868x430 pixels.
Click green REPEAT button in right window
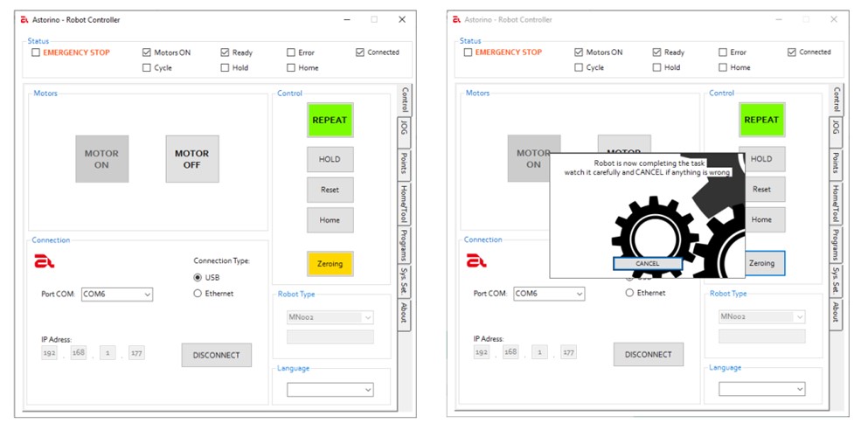tap(761, 120)
